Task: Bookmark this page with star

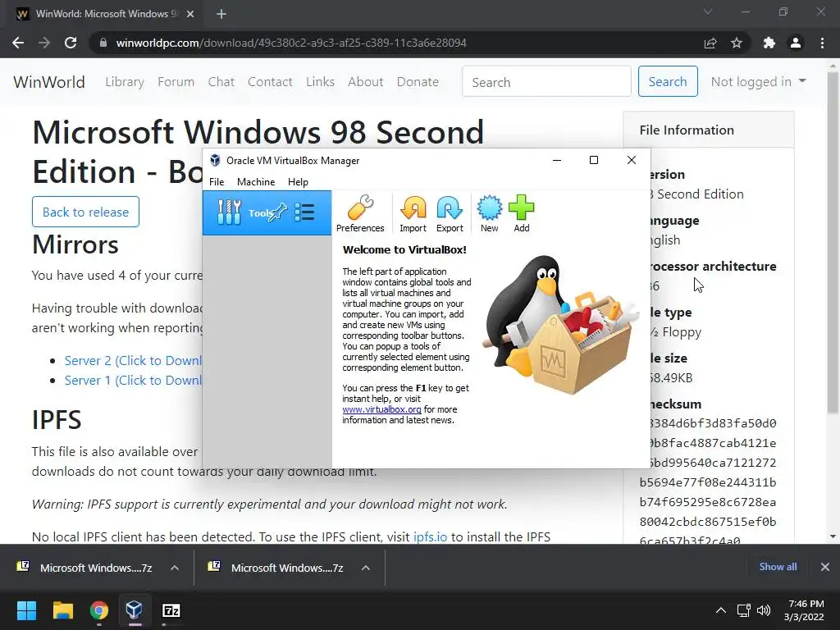Action: click(737, 43)
